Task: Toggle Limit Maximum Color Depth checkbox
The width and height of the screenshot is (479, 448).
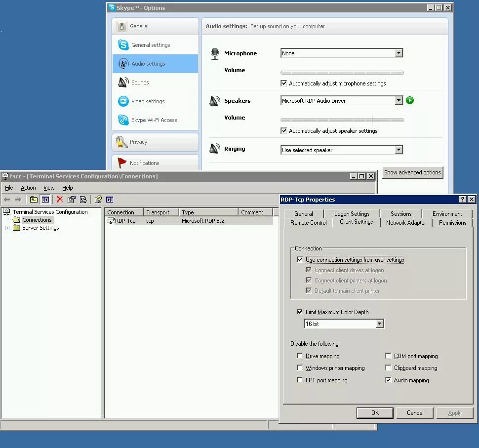Action: pyautogui.click(x=300, y=312)
